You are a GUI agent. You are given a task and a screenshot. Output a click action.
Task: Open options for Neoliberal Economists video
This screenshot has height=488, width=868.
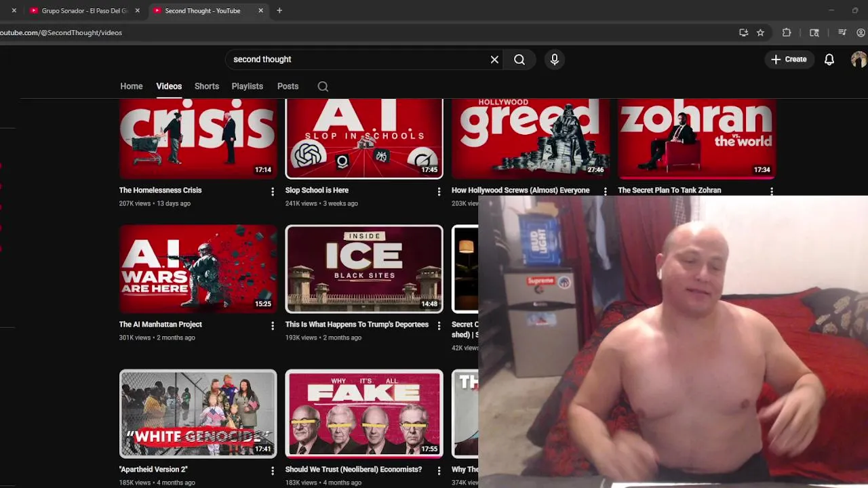click(439, 470)
